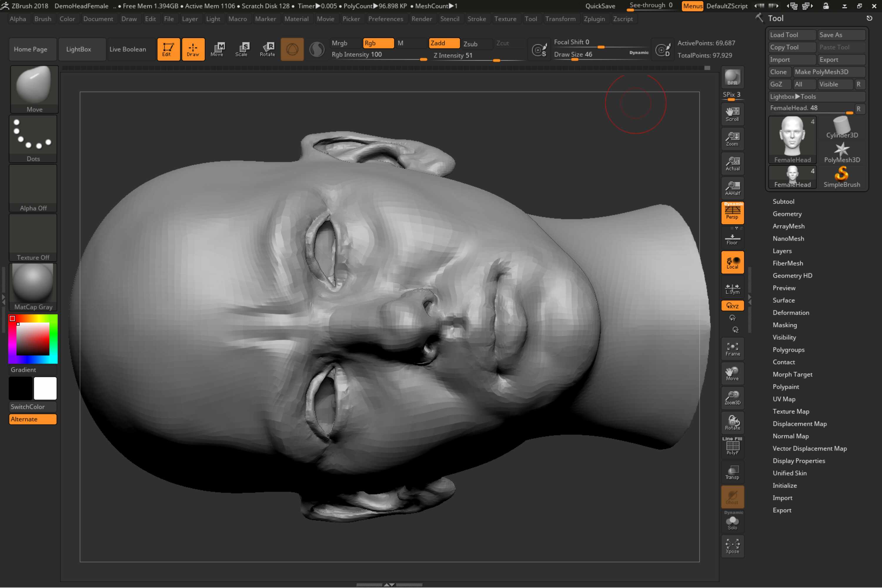
Task: Open the Preferences menu
Action: click(x=385, y=19)
